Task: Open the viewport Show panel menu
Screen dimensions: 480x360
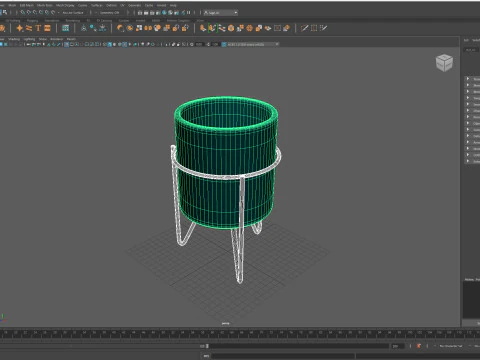Action: (43, 39)
